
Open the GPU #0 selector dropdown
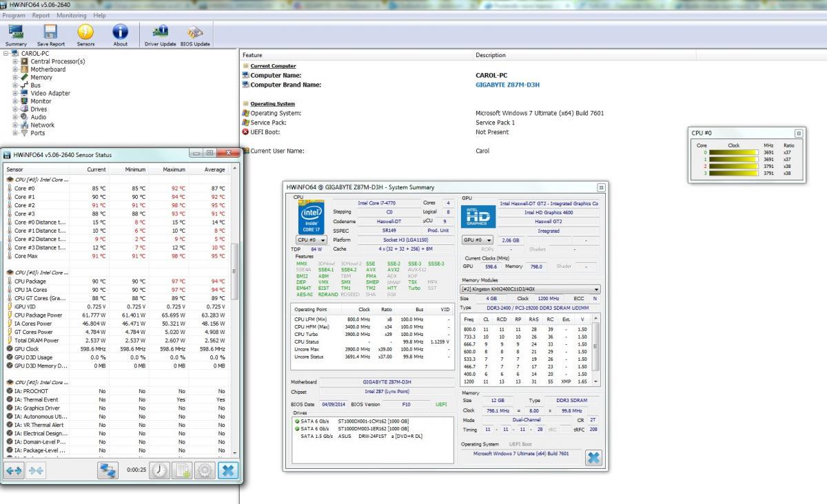tap(476, 240)
